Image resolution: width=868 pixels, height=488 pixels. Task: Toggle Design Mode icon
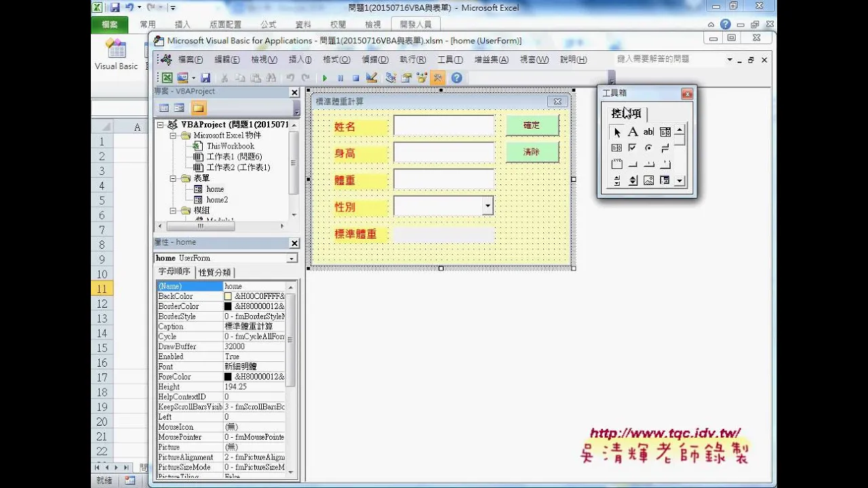(371, 78)
